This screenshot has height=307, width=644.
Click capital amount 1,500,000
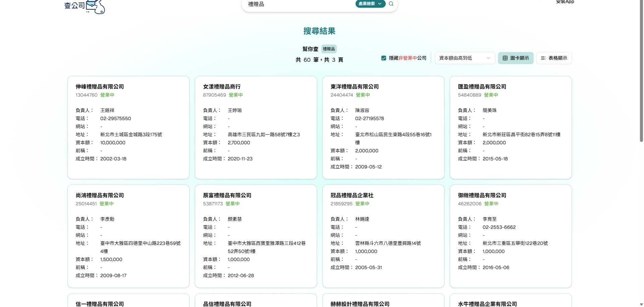pos(111,259)
